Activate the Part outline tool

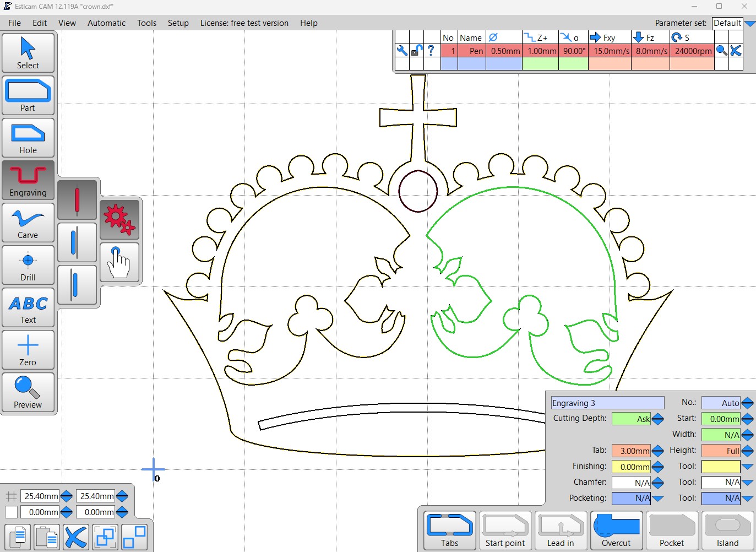coord(28,95)
